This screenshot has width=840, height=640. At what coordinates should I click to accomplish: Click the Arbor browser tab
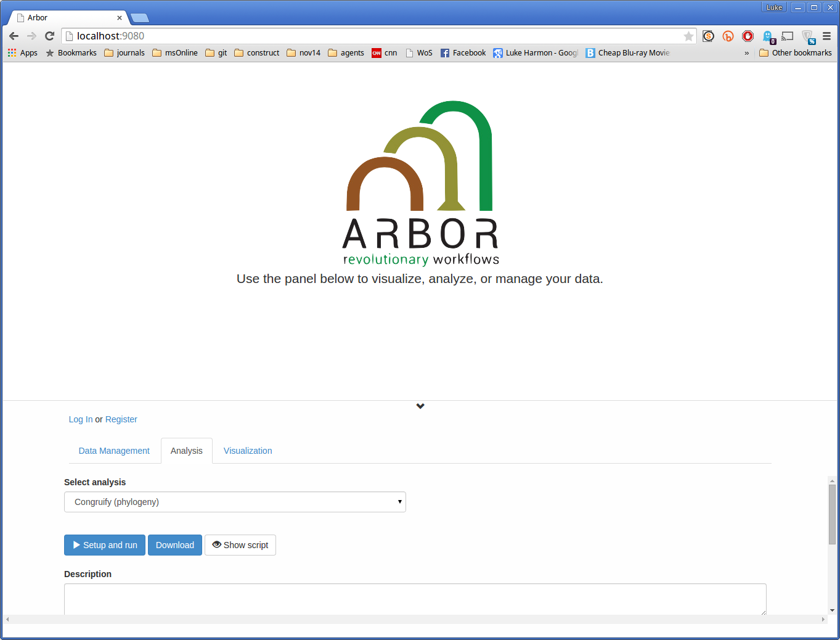coord(68,18)
